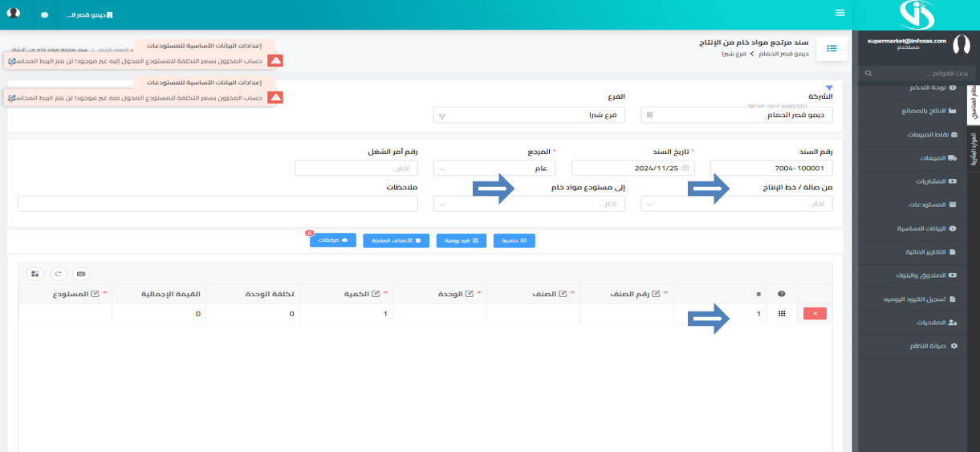980x452 pixels.
Task: Open the من صالة / خط الإنتاج dropdown
Action: [737, 204]
